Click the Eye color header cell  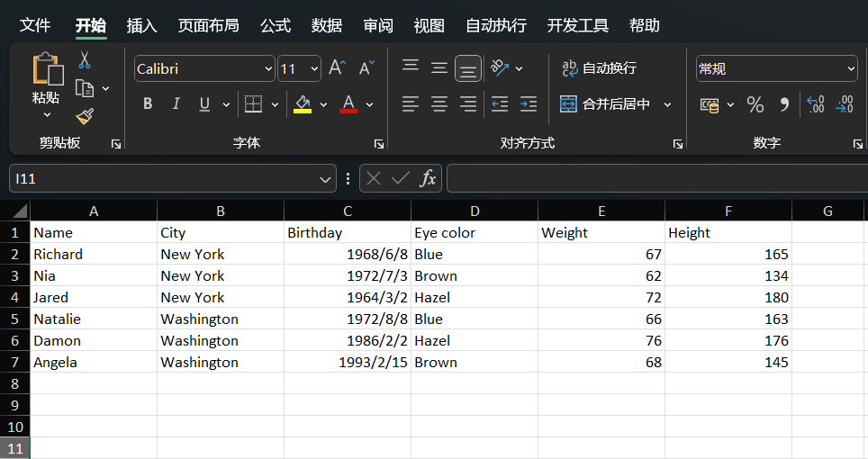(x=475, y=232)
